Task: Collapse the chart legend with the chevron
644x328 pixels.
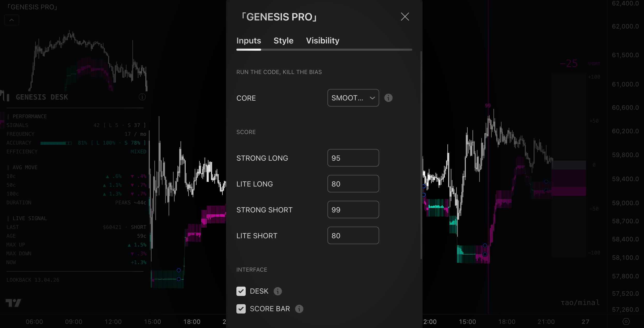Action: click(12, 20)
